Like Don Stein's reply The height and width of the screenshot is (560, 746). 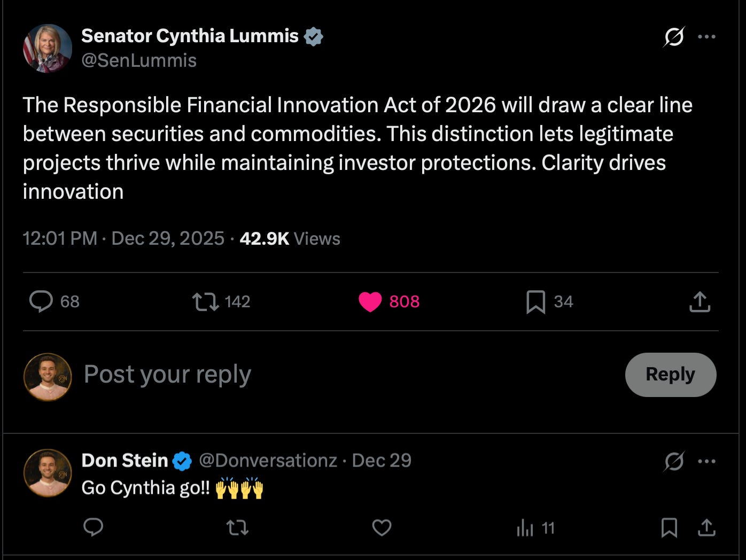click(382, 528)
